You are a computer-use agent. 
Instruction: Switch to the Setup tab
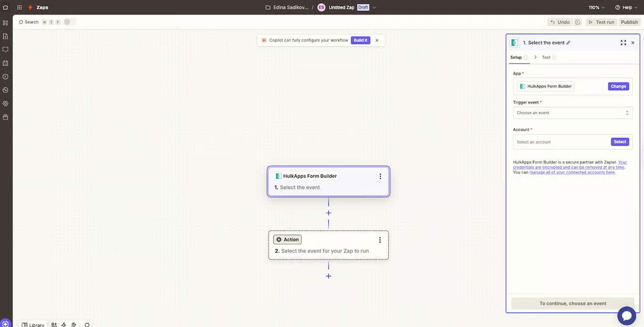pyautogui.click(x=519, y=57)
